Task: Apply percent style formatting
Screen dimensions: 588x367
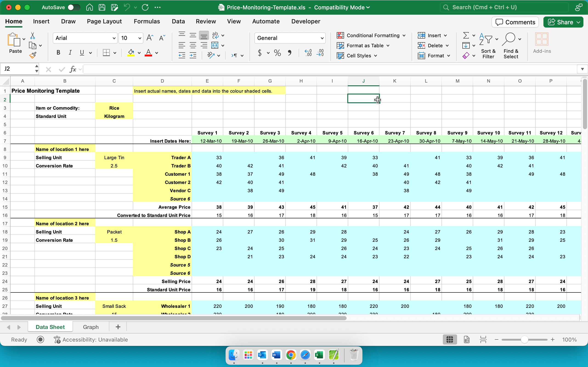Action: pos(277,53)
